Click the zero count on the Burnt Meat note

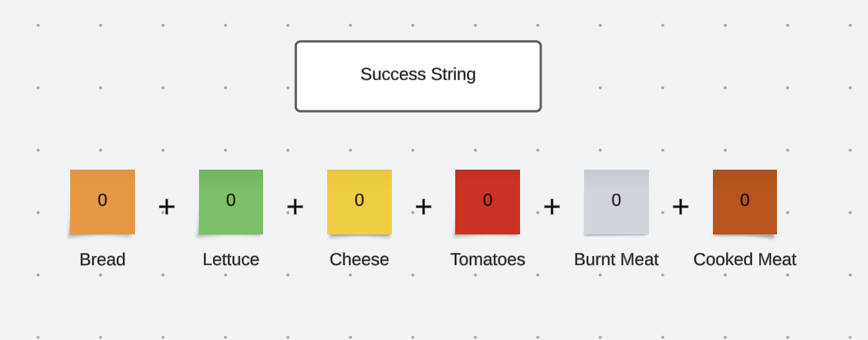coord(616,200)
